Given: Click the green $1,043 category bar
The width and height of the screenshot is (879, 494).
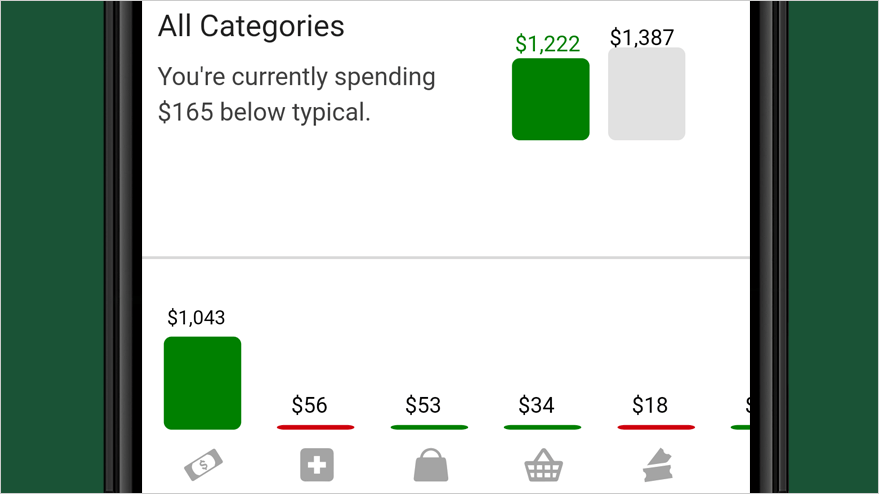Looking at the screenshot, I should (202, 383).
